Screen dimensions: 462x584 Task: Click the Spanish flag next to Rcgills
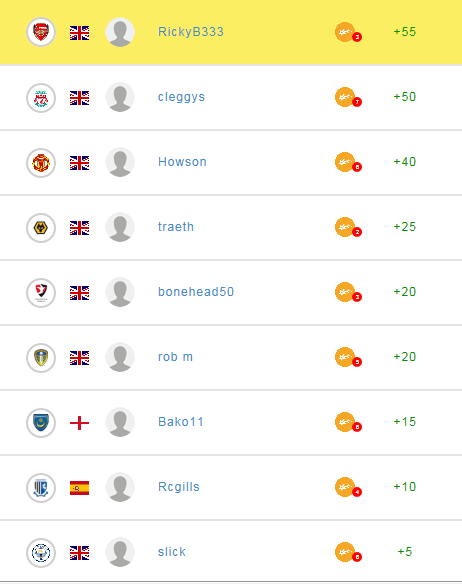pyautogui.click(x=79, y=488)
